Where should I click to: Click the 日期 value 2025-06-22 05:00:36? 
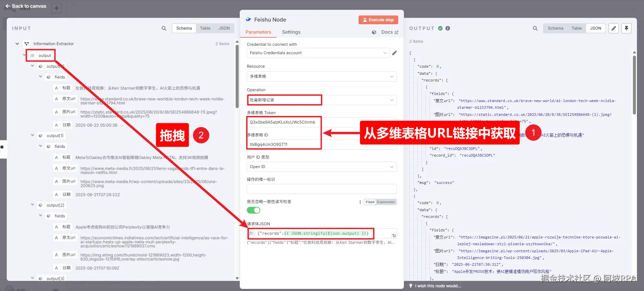(x=96, y=125)
